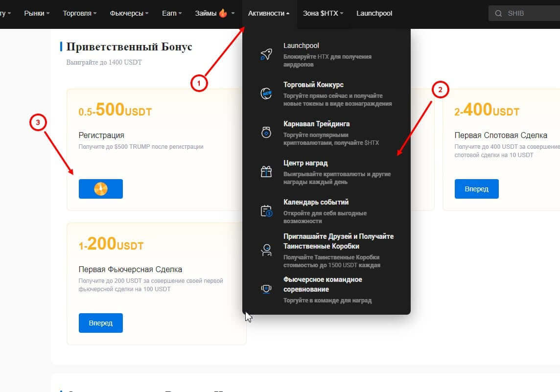Click the Торговый Конкурс NEW icon
Viewport: 560px width, 392px height.
click(266, 93)
